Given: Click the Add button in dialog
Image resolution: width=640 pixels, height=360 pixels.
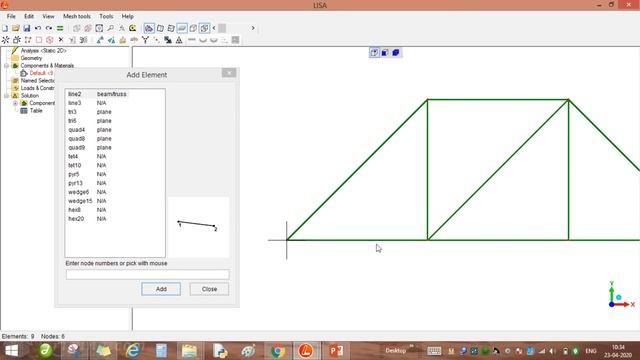Looking at the screenshot, I should pyautogui.click(x=161, y=289).
